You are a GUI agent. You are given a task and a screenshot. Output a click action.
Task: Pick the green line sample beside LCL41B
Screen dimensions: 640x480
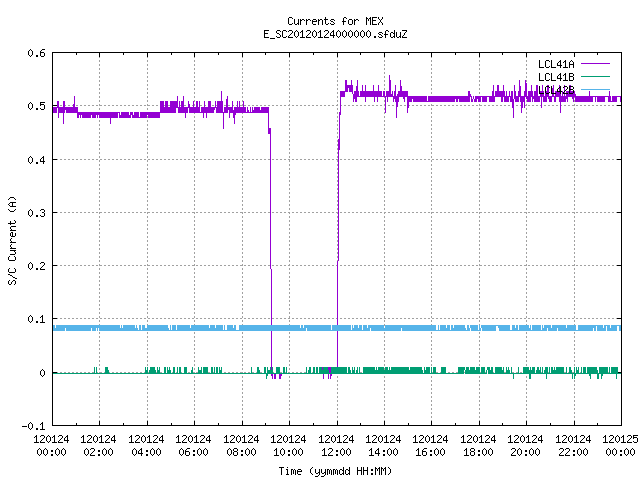pos(595,76)
